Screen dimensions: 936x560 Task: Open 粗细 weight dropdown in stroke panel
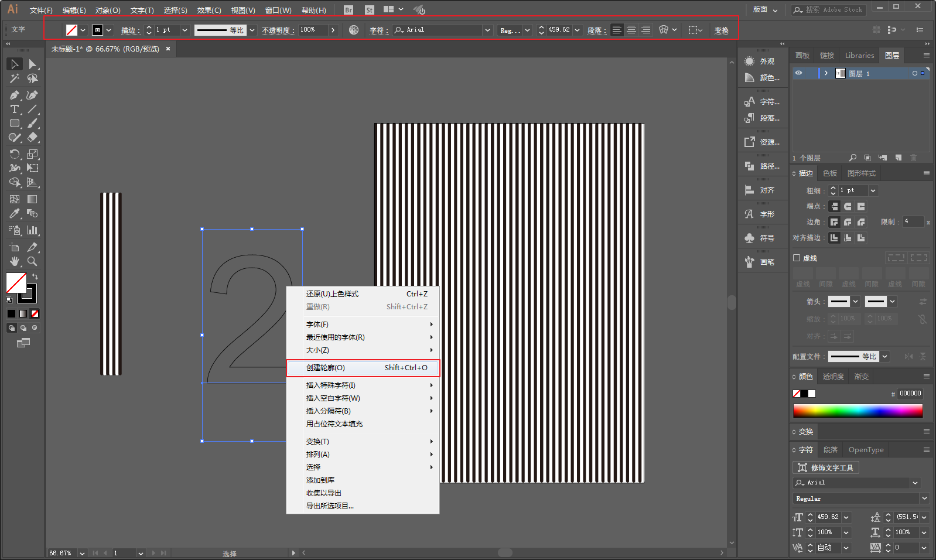tap(873, 190)
